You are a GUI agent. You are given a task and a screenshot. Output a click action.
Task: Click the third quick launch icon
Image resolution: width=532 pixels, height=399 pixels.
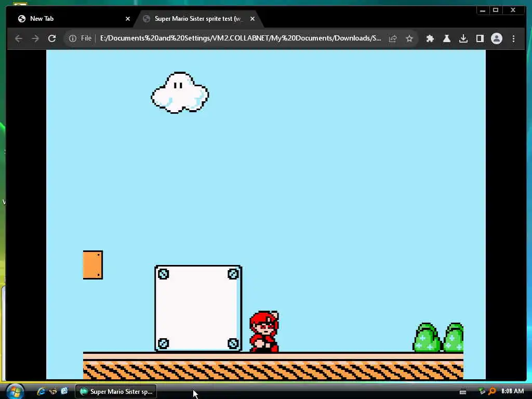point(64,391)
